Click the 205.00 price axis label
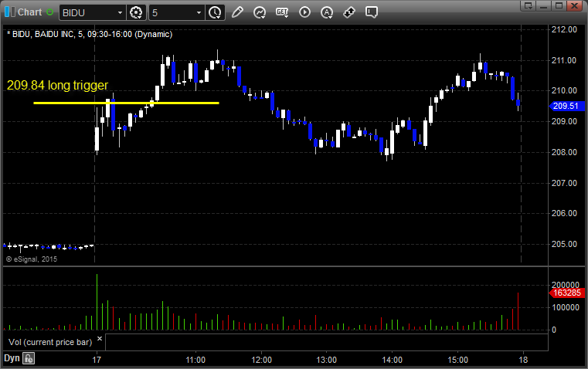This screenshot has height=369, width=588. [x=564, y=244]
